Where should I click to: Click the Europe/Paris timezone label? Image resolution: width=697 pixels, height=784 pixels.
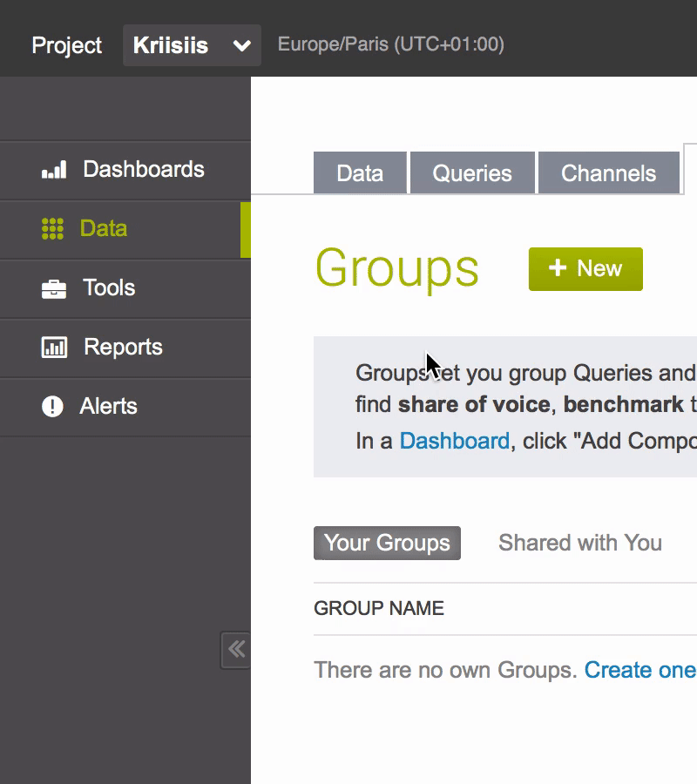[x=390, y=44]
